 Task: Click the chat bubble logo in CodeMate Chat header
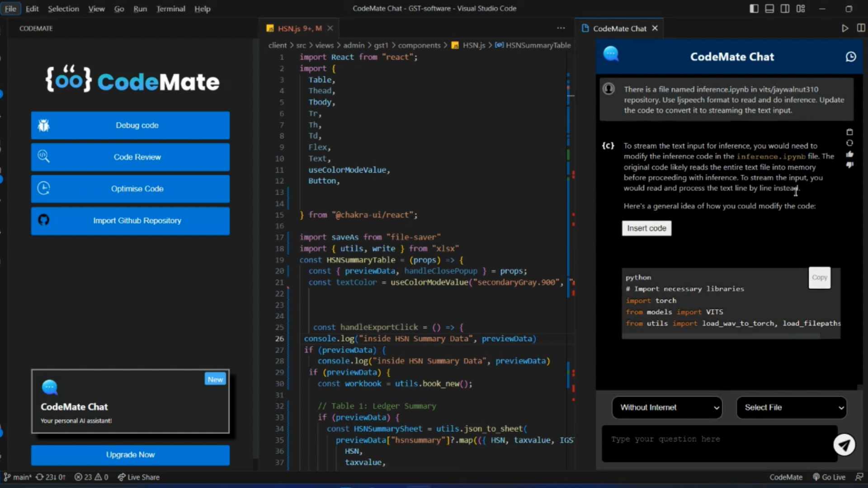coord(611,54)
